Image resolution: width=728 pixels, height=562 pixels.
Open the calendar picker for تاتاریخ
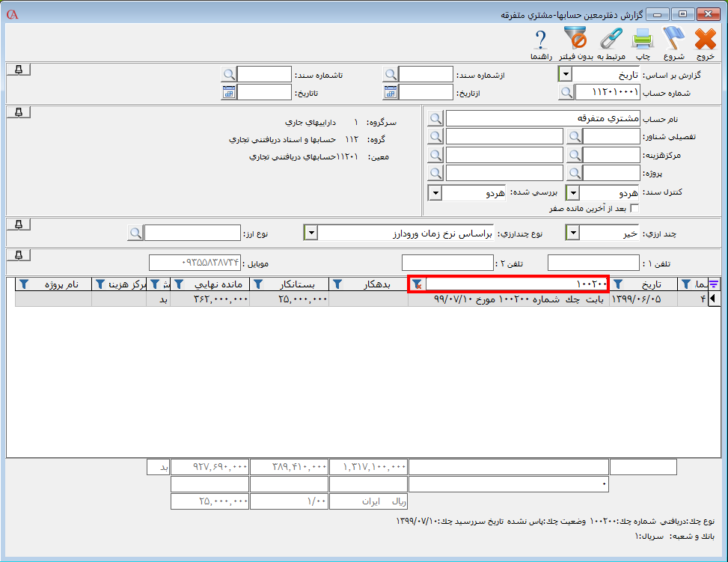229,92
